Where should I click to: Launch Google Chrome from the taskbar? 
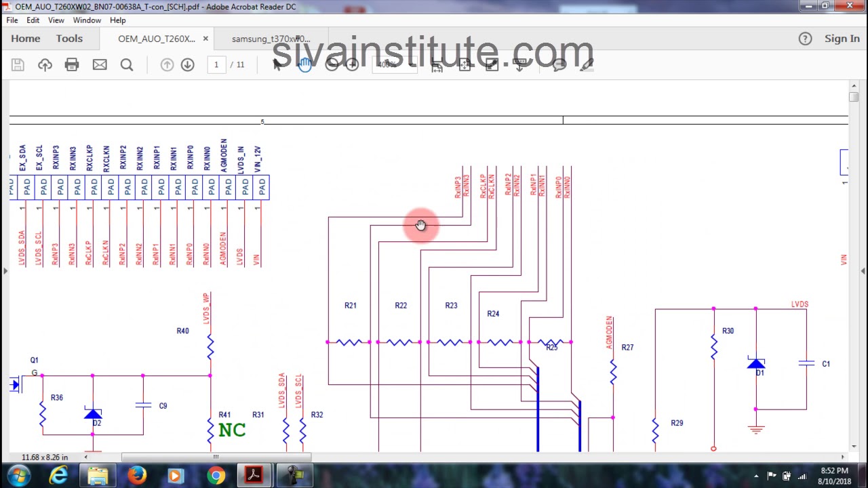(x=216, y=476)
